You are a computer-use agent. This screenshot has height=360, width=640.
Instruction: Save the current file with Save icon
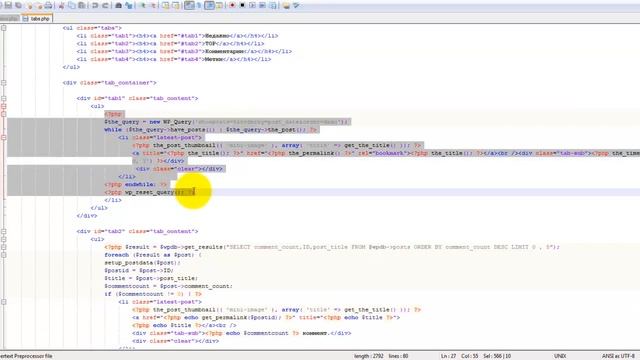pyautogui.click(x=8, y=5)
